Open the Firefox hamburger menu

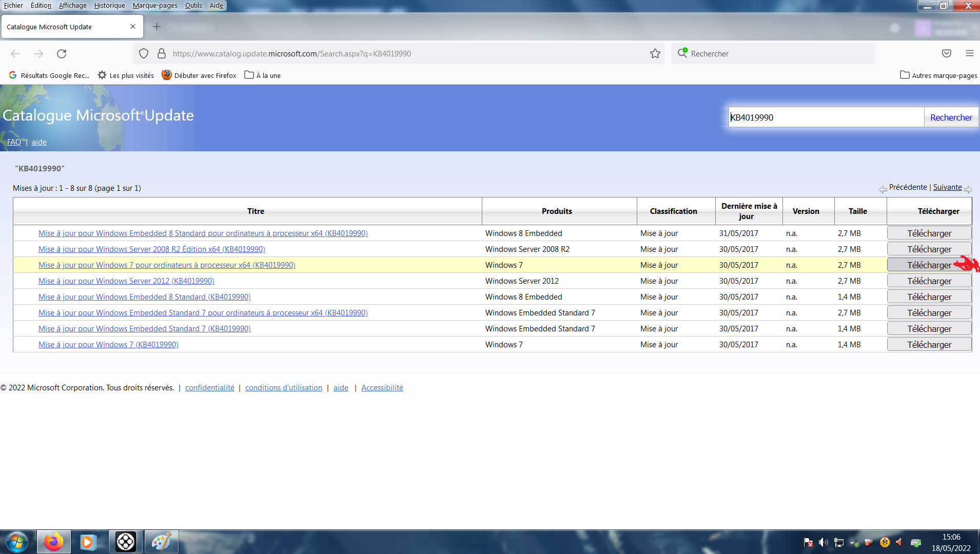click(969, 53)
